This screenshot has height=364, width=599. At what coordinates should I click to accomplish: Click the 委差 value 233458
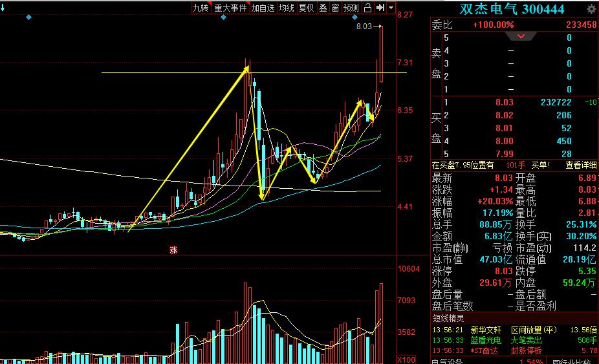pos(581,25)
